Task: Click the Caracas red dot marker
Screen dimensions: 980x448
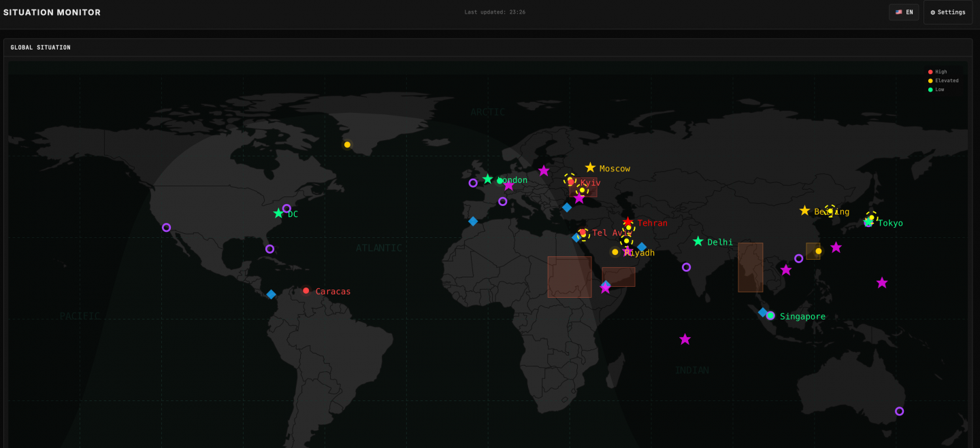Action: tap(306, 291)
